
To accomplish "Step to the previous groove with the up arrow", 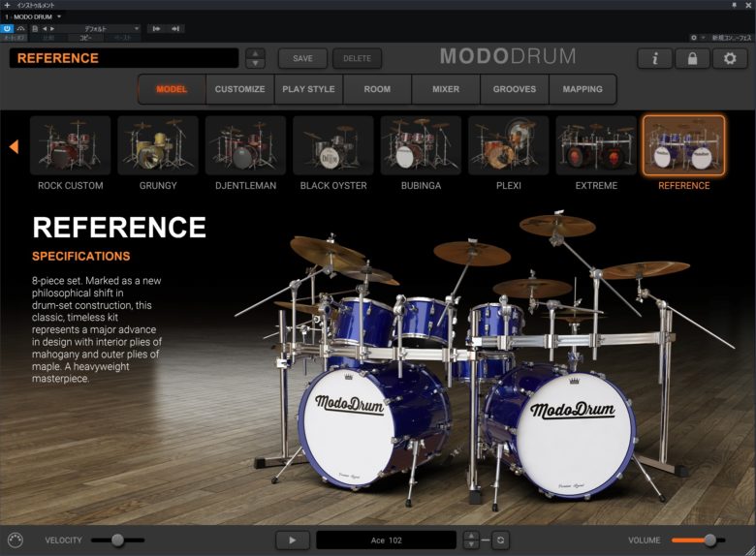I will (471, 536).
